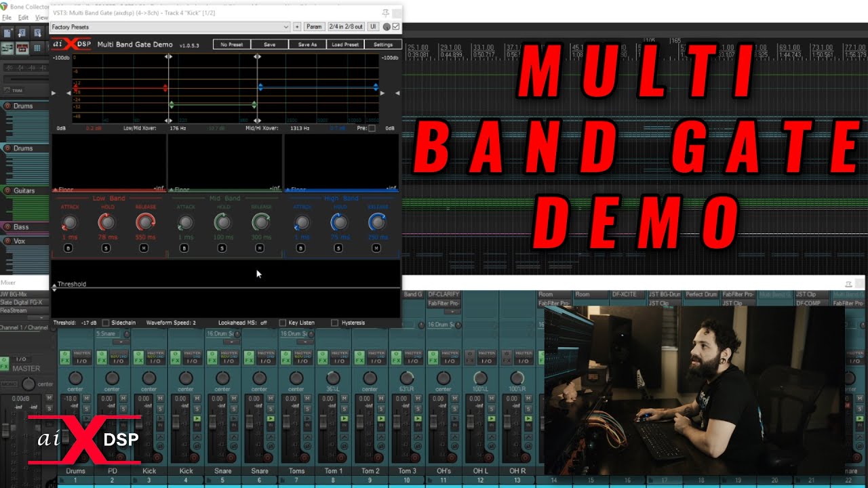The width and height of the screenshot is (868, 488).
Task: Pin the VST window with pushpin icon
Action: tap(386, 13)
